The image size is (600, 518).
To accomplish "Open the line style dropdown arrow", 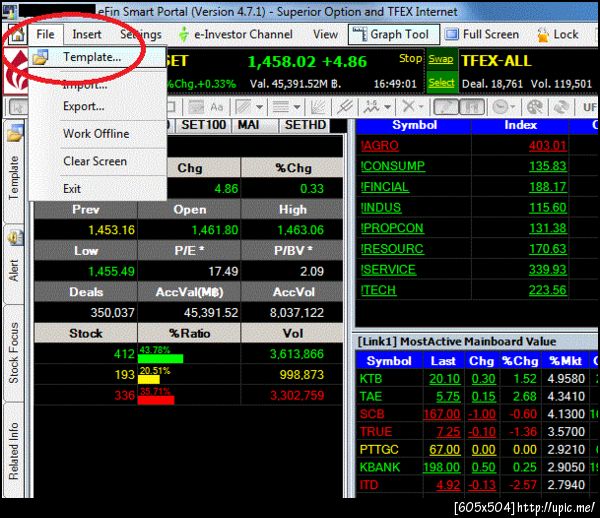I will pyautogui.click(x=259, y=108).
